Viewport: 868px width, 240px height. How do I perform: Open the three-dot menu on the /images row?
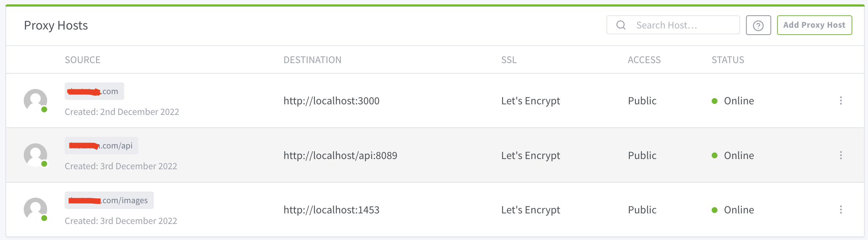[x=841, y=210]
